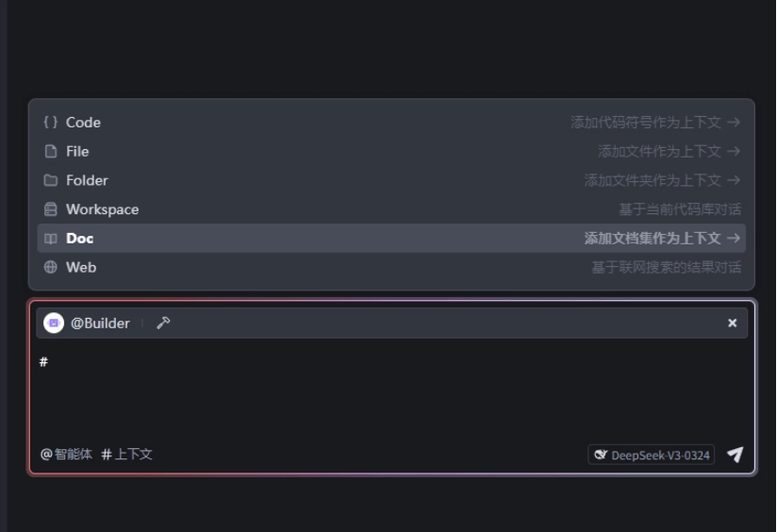Expand Code submenu via right arrow
This screenshot has height=532, width=777.
(734, 122)
